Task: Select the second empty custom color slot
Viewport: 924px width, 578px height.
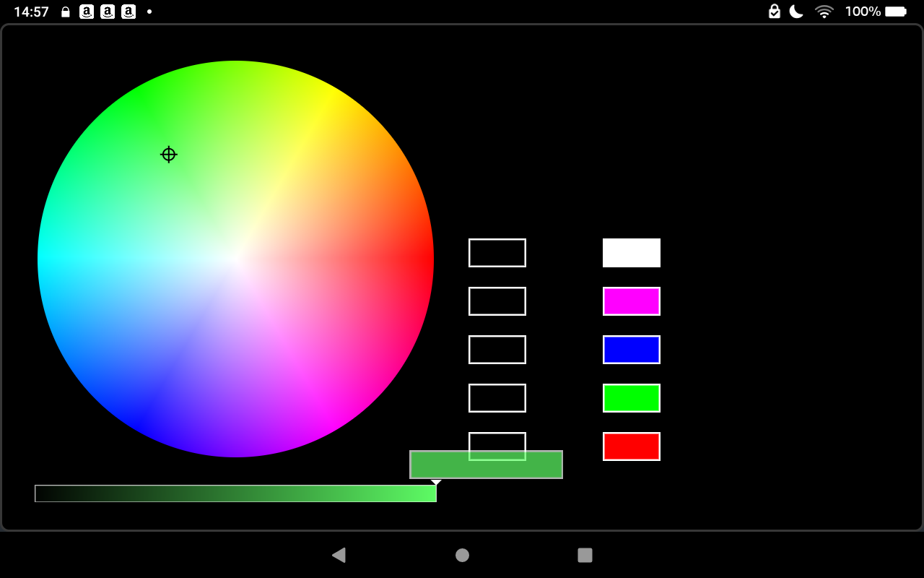Action: tap(497, 301)
